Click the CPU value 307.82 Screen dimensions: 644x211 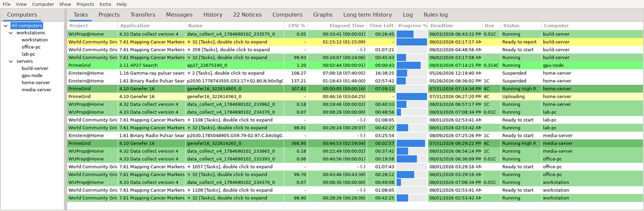[295, 89]
